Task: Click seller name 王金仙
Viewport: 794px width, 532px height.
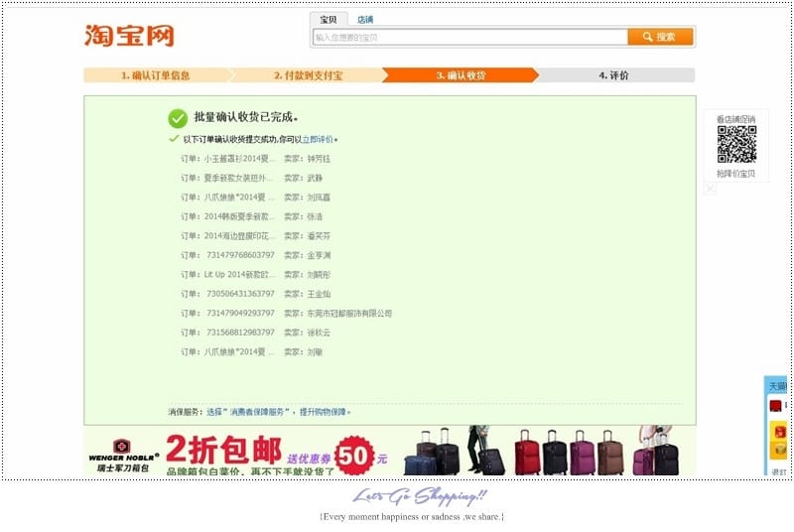Action: 319,294
